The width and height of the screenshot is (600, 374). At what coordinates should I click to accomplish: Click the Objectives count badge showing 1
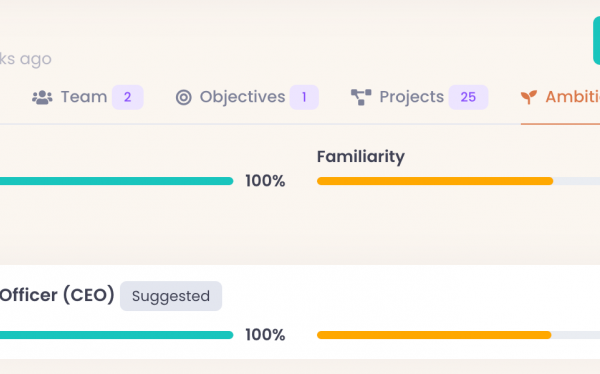pyautogui.click(x=304, y=97)
